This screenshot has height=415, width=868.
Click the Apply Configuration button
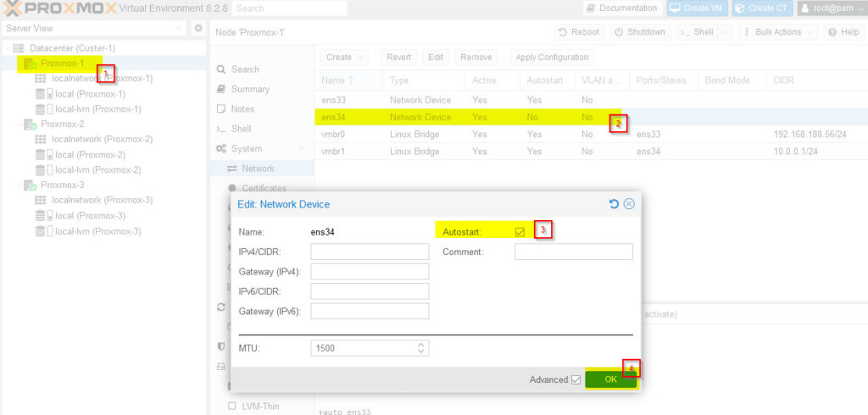pyautogui.click(x=552, y=58)
